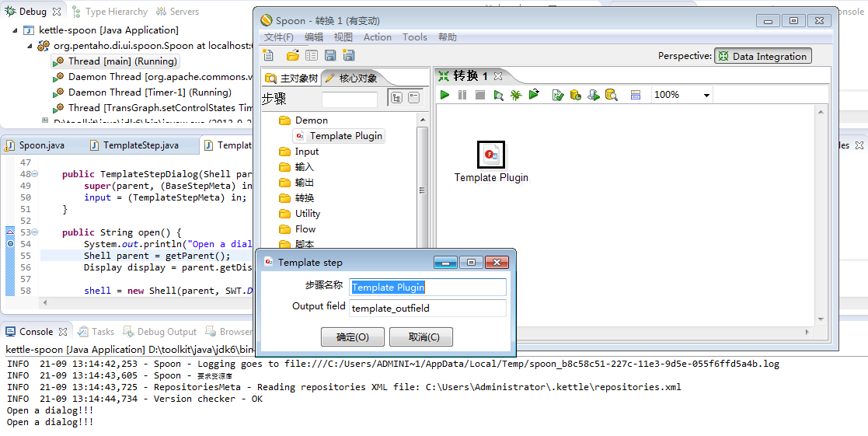Click the steps tree scrollbar up arrow

pyautogui.click(x=423, y=120)
